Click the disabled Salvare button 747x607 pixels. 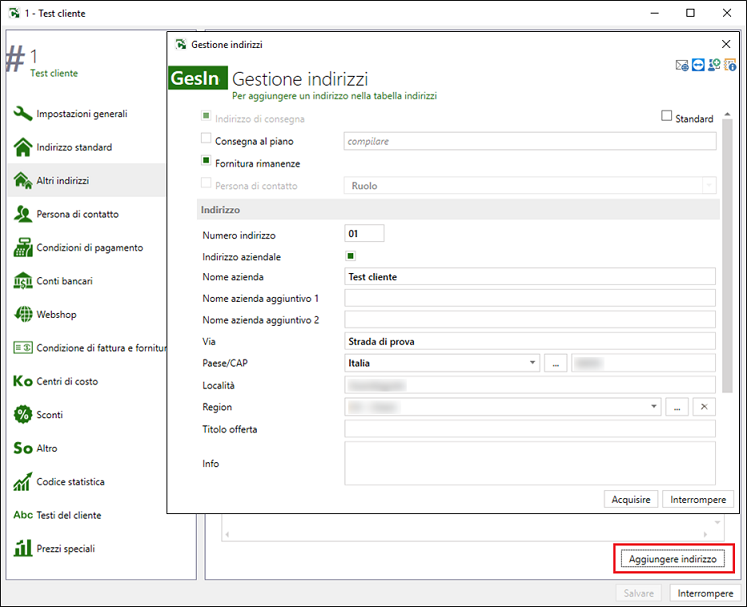tap(638, 593)
